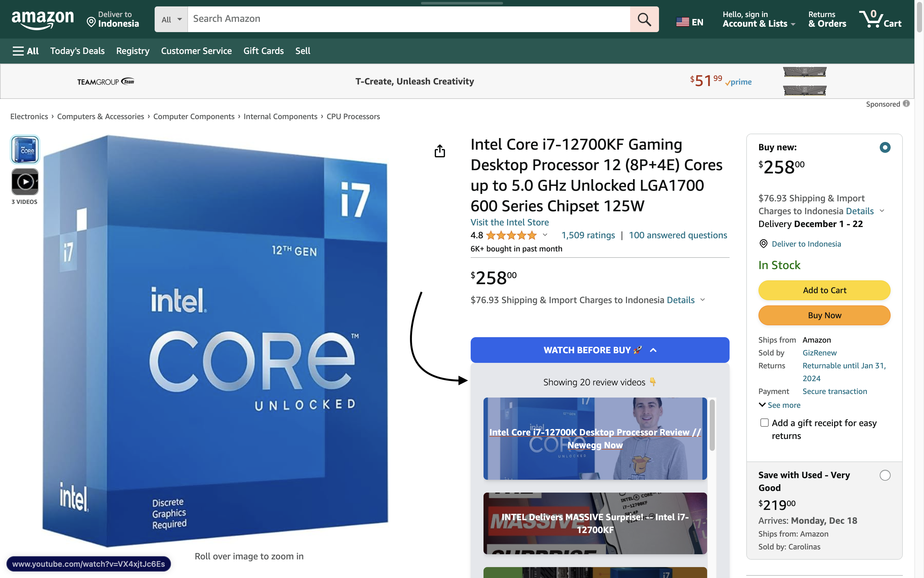Click the Sponsored info icon

(x=906, y=104)
